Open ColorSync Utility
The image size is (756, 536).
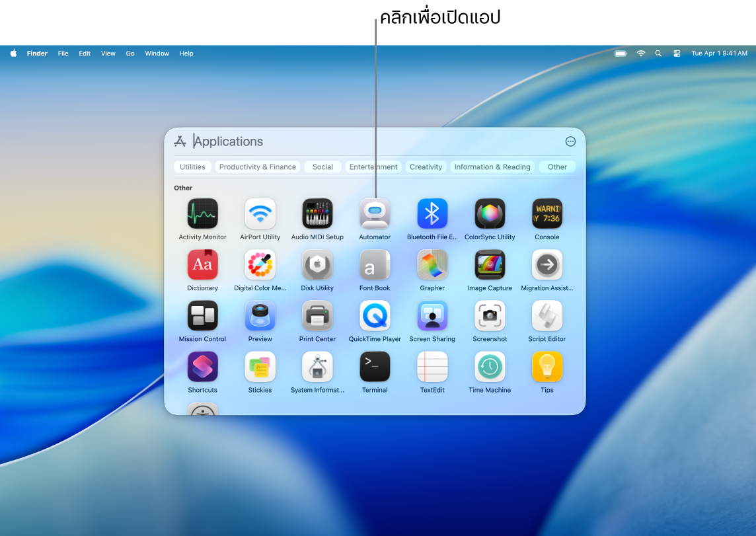490,213
